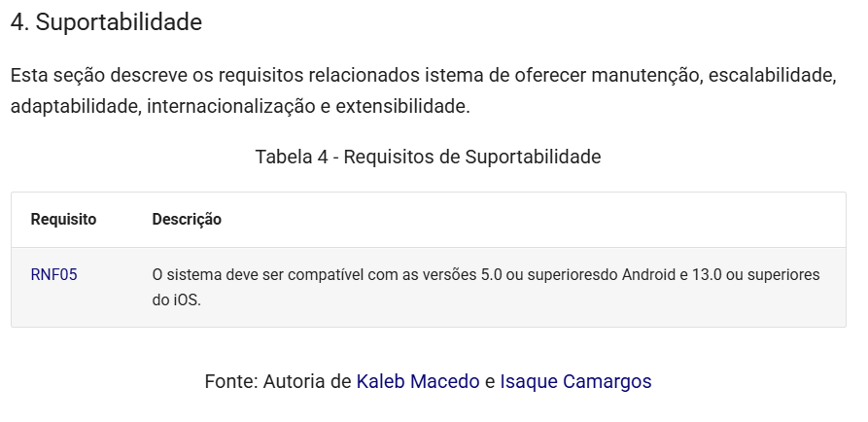Click 'Autoria de' in the source line
Screen dimensions: 868x422
(x=307, y=381)
